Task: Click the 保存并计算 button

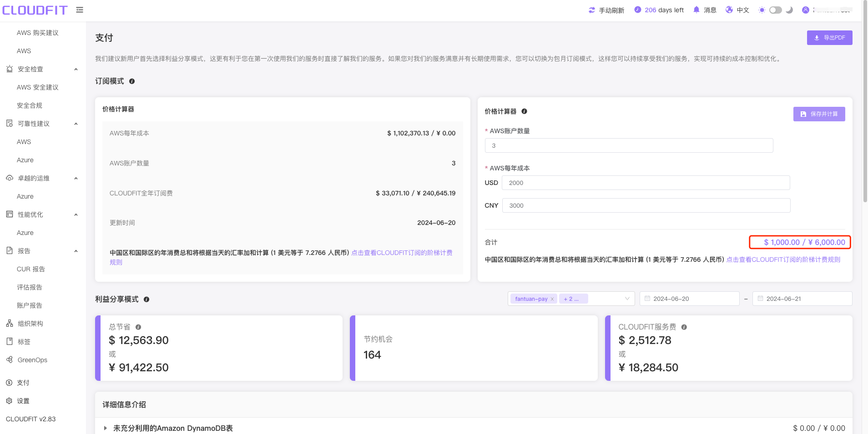Action: 819,114
